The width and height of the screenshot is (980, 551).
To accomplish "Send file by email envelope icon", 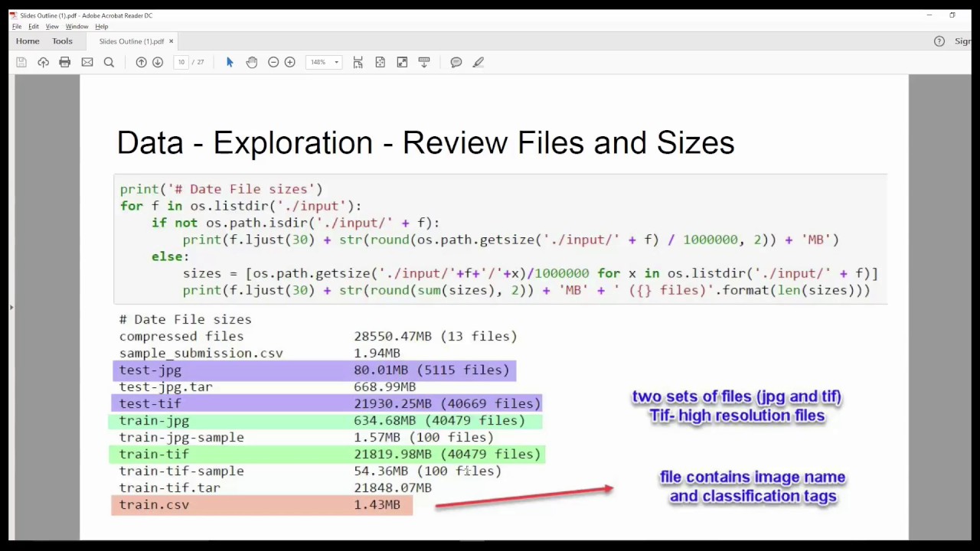I will pos(87,62).
